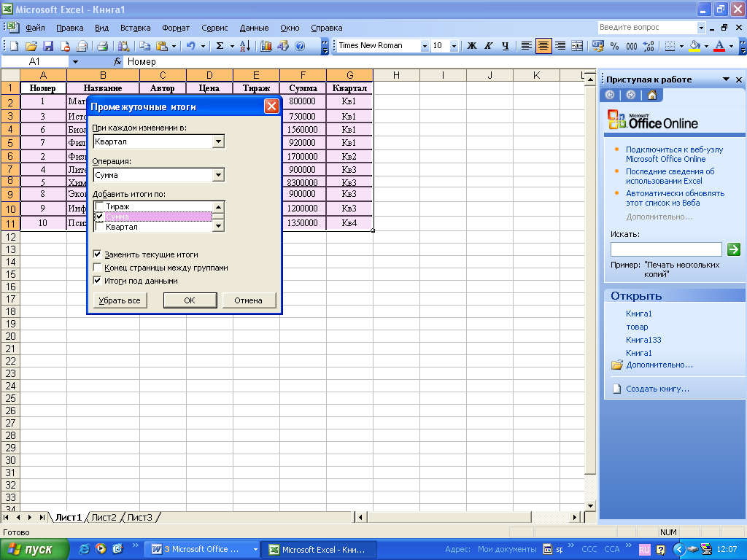Apply Currency format icon
This screenshot has width=747, height=560.
[x=598, y=46]
